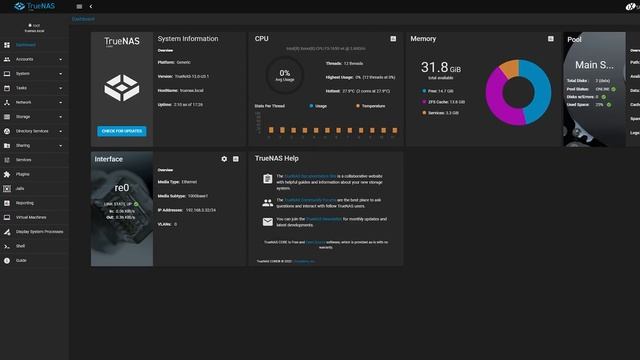Click the Accounts people icon in sidebar

[7, 59]
